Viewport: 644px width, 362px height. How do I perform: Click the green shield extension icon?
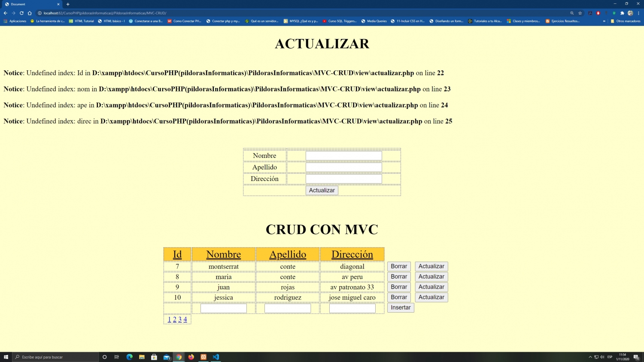tap(614, 13)
